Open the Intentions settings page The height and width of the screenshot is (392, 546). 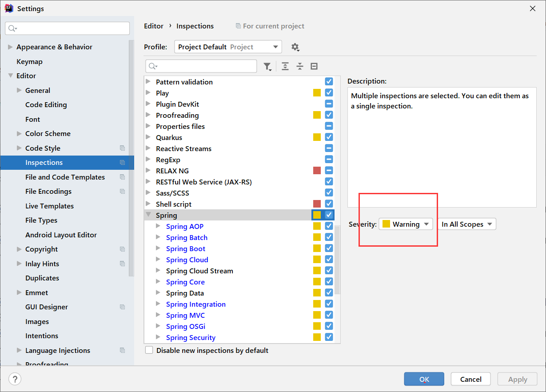pos(42,336)
